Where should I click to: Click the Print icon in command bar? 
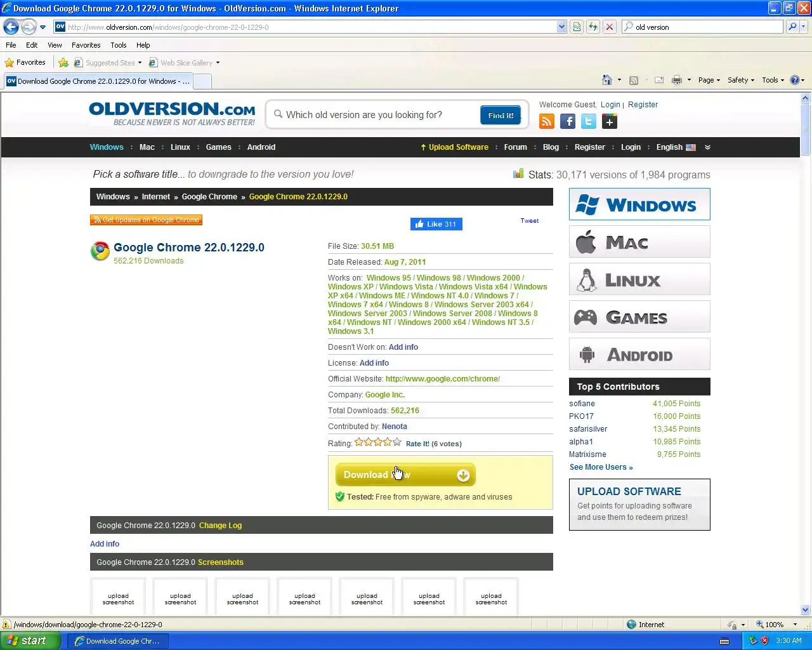coord(677,80)
